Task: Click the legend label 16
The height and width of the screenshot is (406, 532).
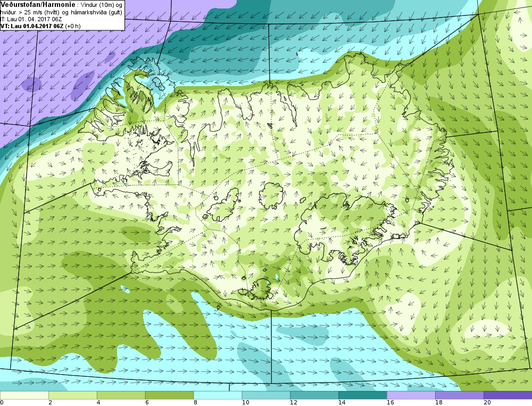Action: click(x=390, y=403)
